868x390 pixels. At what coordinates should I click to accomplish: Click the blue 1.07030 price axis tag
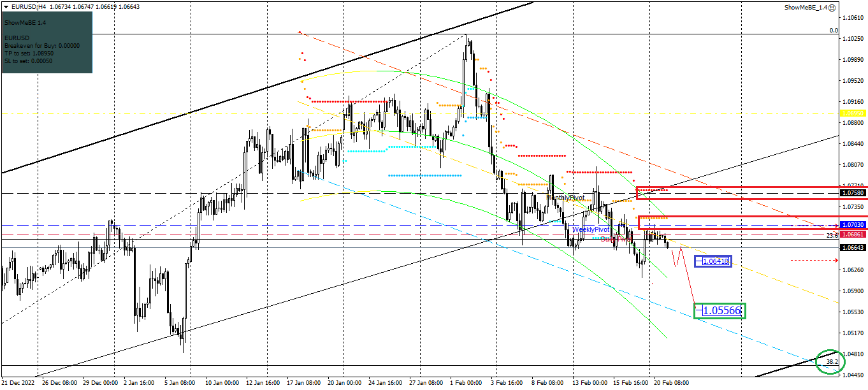[853, 225]
